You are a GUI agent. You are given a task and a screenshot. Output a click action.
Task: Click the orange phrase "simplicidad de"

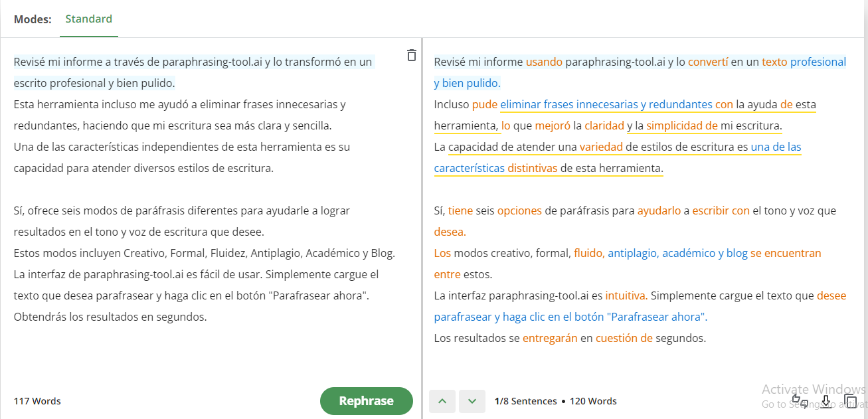pos(682,126)
